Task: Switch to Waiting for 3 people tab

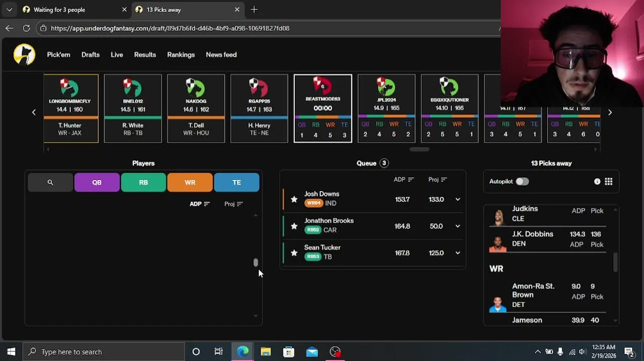Action: 74,10
